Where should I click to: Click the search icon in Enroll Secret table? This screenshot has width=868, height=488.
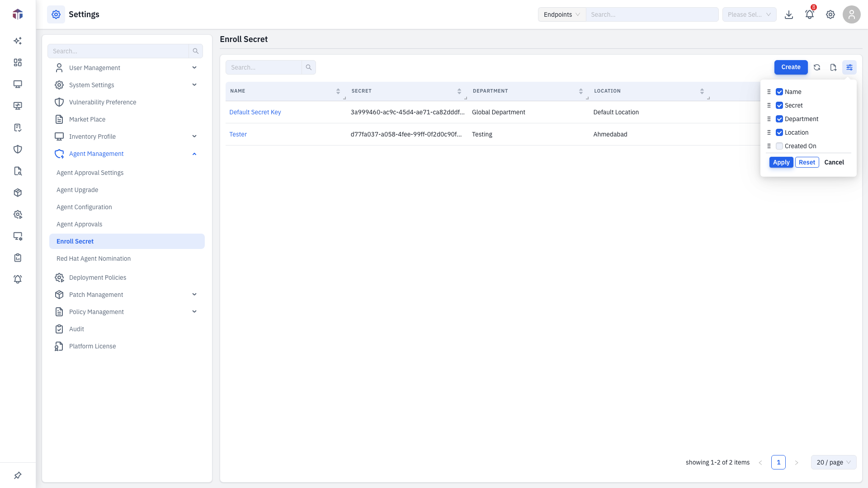pos(309,67)
